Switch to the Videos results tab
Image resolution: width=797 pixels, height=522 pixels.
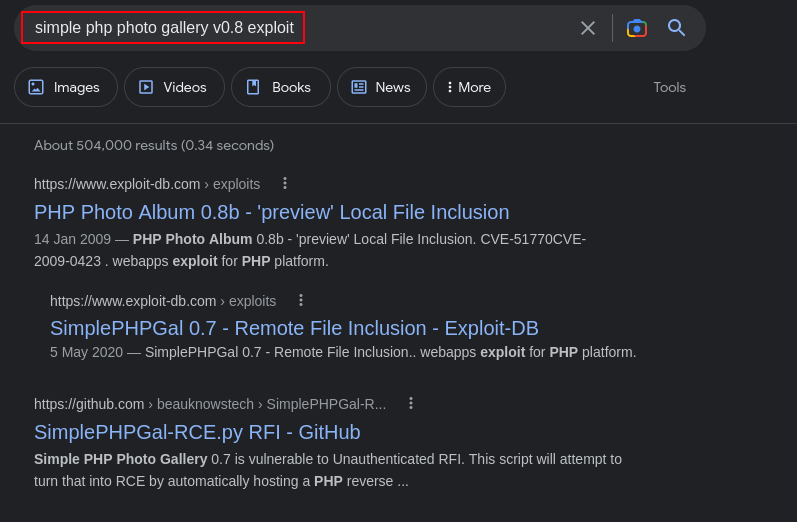174,87
